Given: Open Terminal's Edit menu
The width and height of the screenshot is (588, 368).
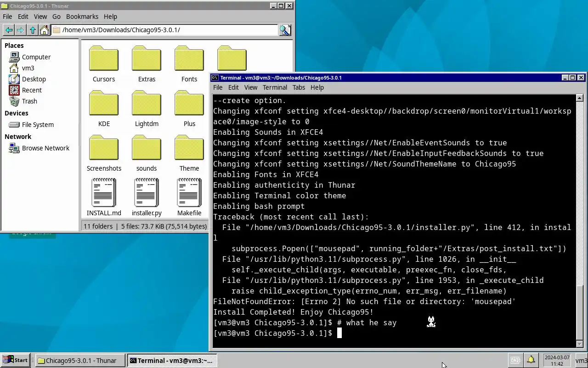Looking at the screenshot, I should 233,87.
